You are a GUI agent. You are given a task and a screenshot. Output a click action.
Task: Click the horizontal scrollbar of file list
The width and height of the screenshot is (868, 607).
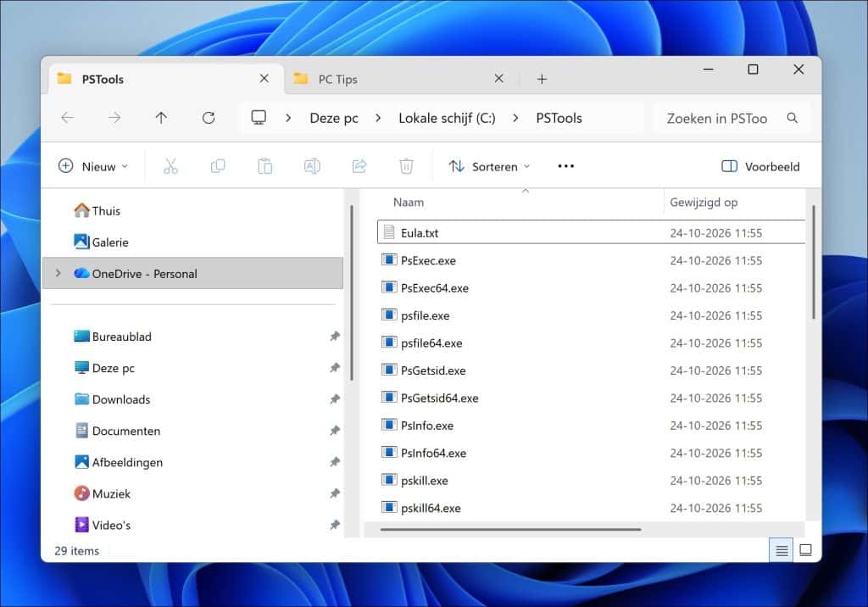point(510,530)
